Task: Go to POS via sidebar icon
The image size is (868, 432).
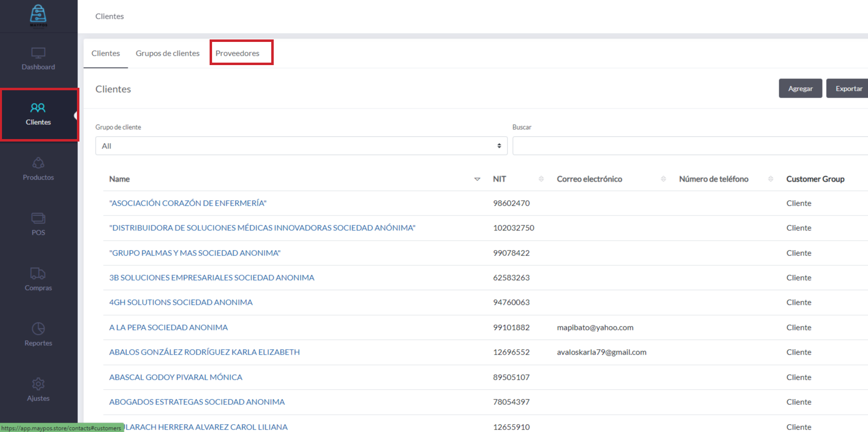Action: click(x=38, y=218)
